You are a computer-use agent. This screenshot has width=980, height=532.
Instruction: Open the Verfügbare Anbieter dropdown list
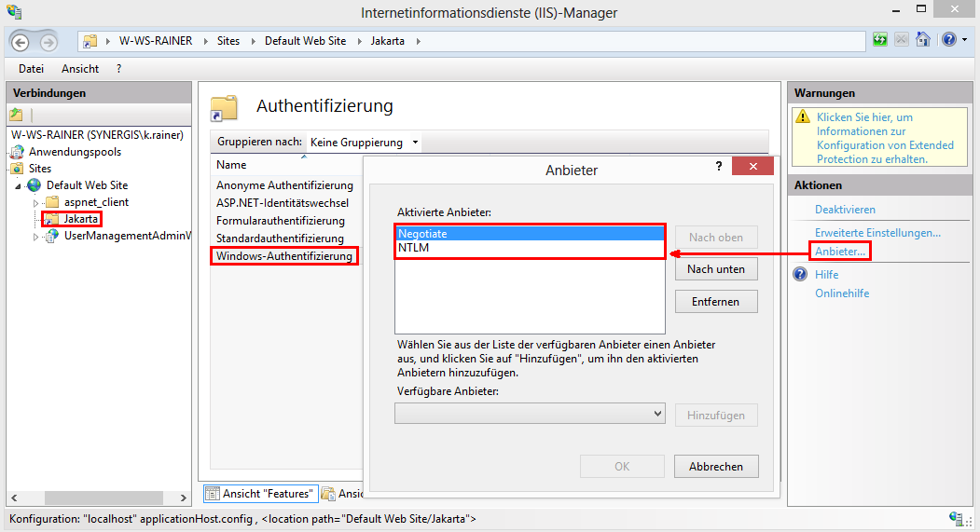657,414
